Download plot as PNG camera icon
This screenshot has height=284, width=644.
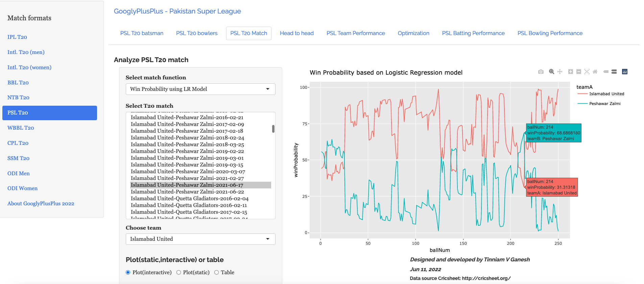tap(541, 72)
